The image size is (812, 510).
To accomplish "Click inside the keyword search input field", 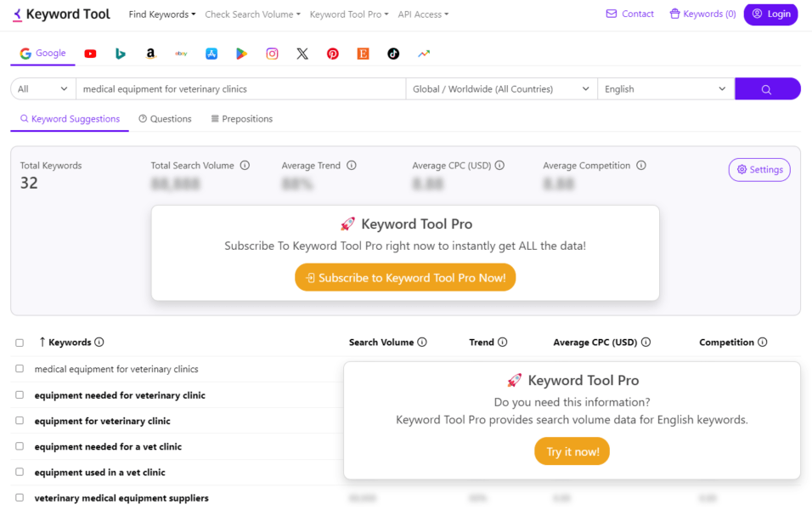I will 238,88.
